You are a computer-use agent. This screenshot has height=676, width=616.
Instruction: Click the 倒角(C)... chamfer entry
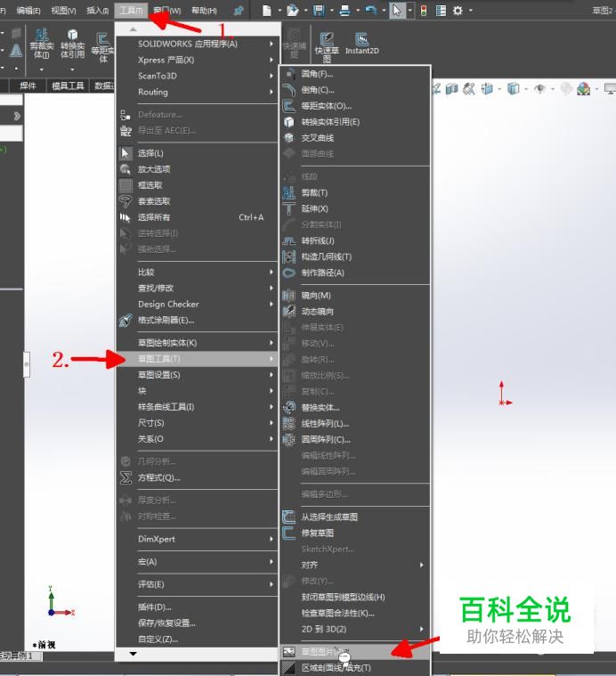point(355,90)
